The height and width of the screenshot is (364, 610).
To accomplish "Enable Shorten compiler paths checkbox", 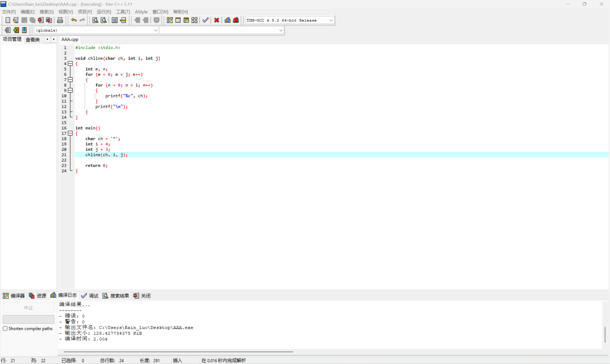I will point(5,329).
